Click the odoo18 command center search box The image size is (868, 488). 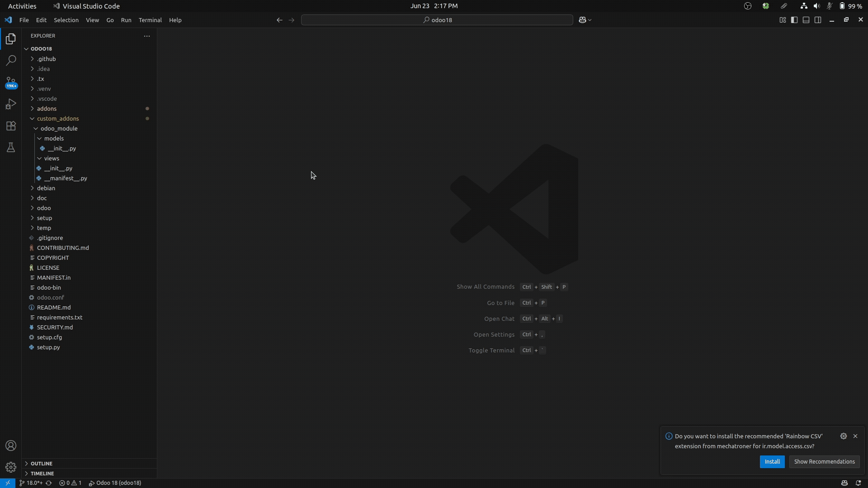[x=437, y=20]
